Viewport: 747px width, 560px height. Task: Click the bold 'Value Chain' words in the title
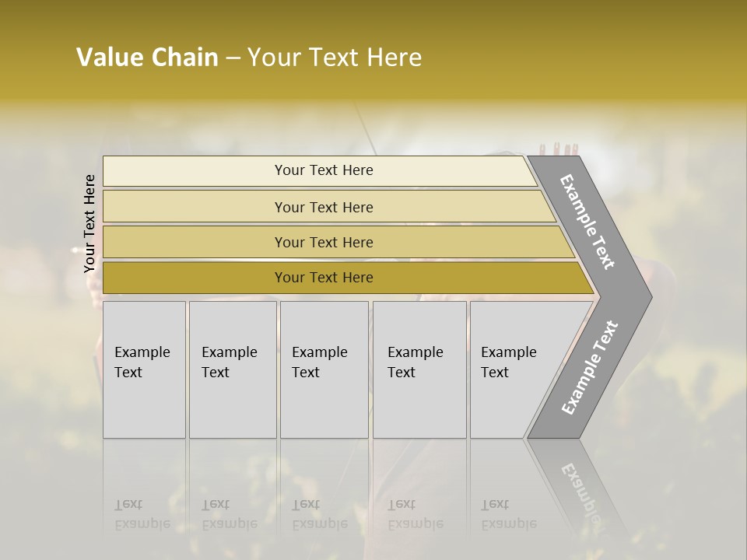147,58
